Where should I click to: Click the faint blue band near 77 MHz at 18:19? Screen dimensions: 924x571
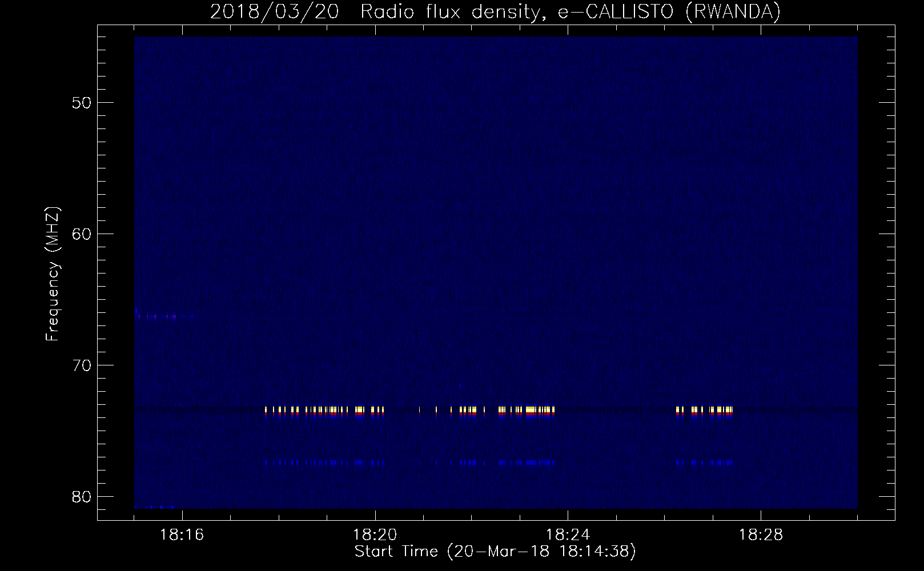[x=324, y=463]
